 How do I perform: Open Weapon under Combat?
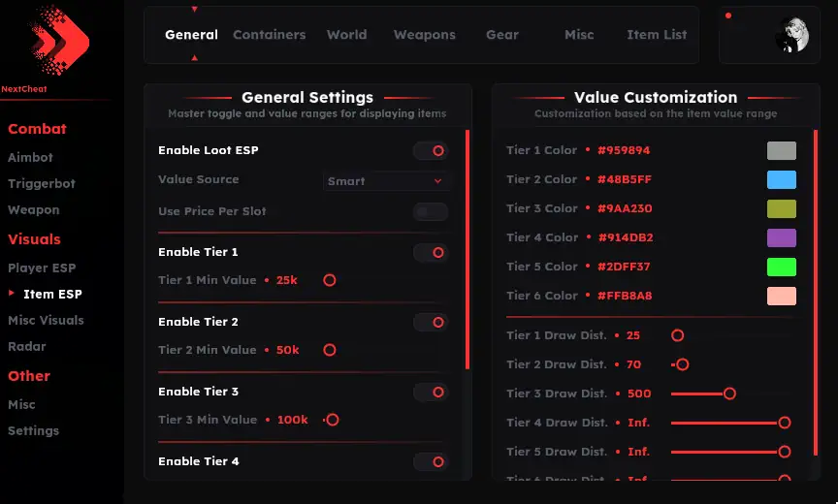point(34,209)
